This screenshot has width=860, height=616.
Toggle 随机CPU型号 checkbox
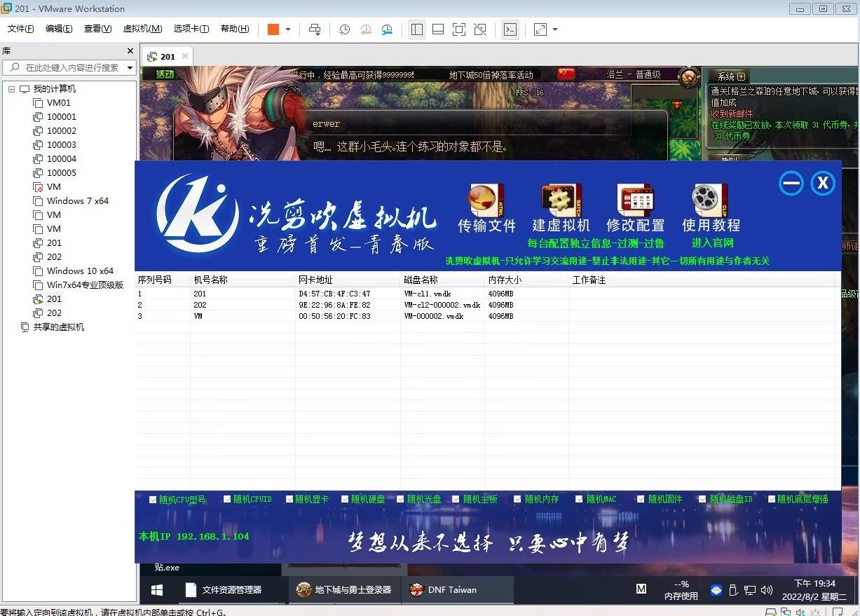(x=153, y=500)
